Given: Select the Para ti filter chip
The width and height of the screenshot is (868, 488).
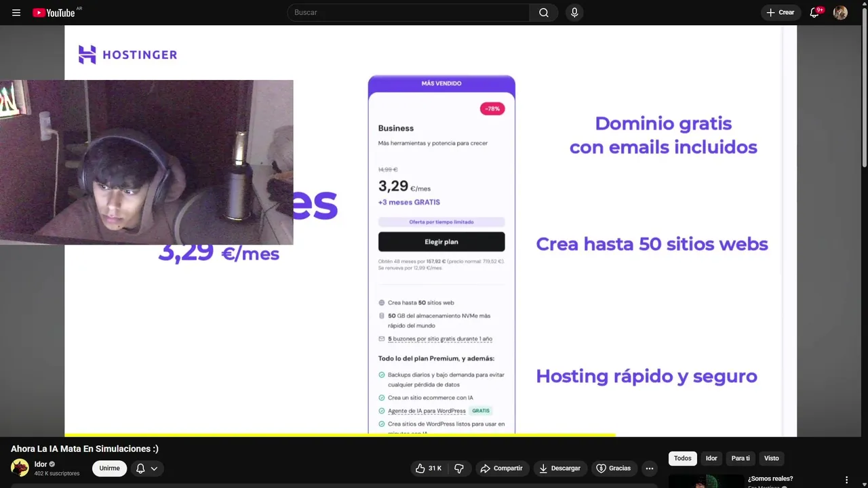Looking at the screenshot, I should click(741, 458).
